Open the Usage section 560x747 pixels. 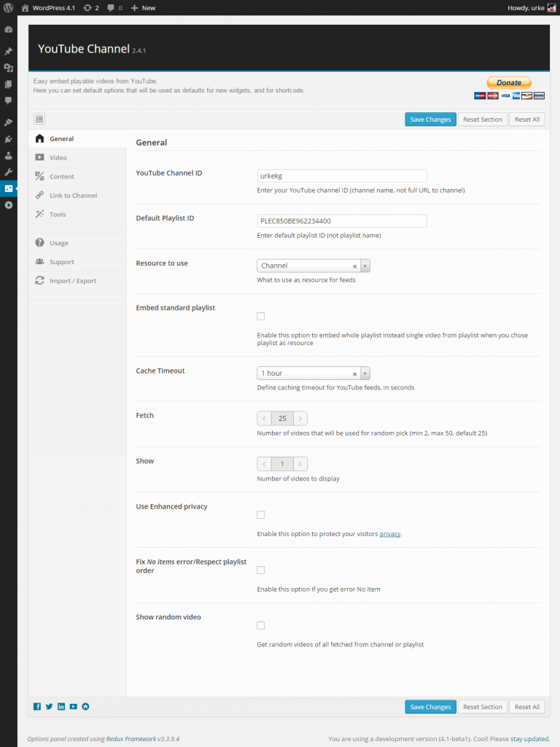click(x=77, y=243)
